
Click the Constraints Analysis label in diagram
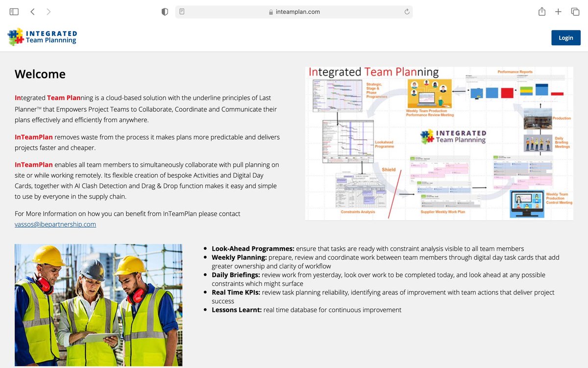point(358,212)
